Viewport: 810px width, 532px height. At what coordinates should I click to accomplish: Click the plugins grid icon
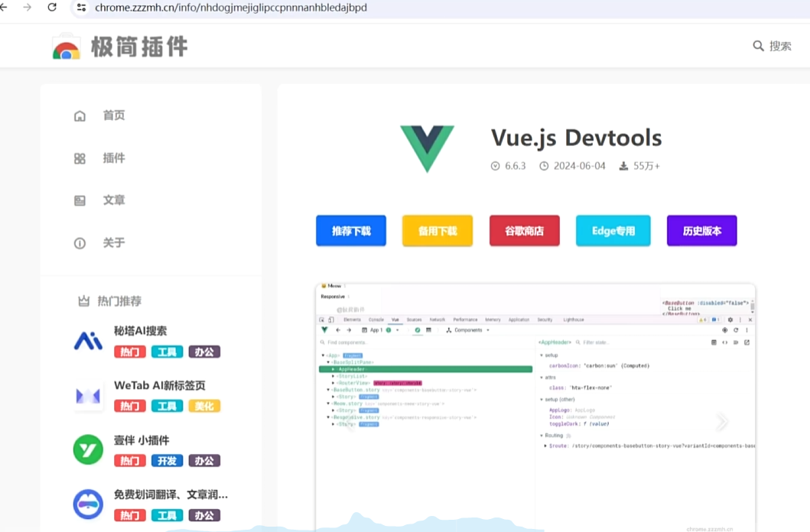(80, 158)
